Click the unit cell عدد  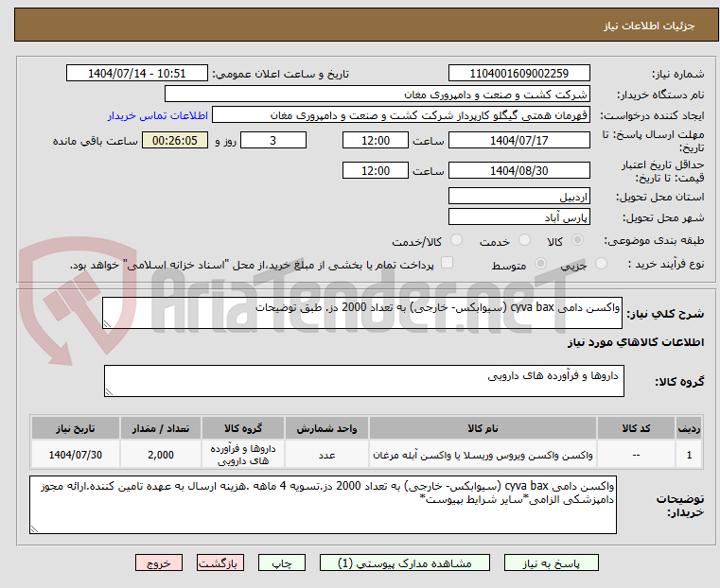tap(326, 455)
